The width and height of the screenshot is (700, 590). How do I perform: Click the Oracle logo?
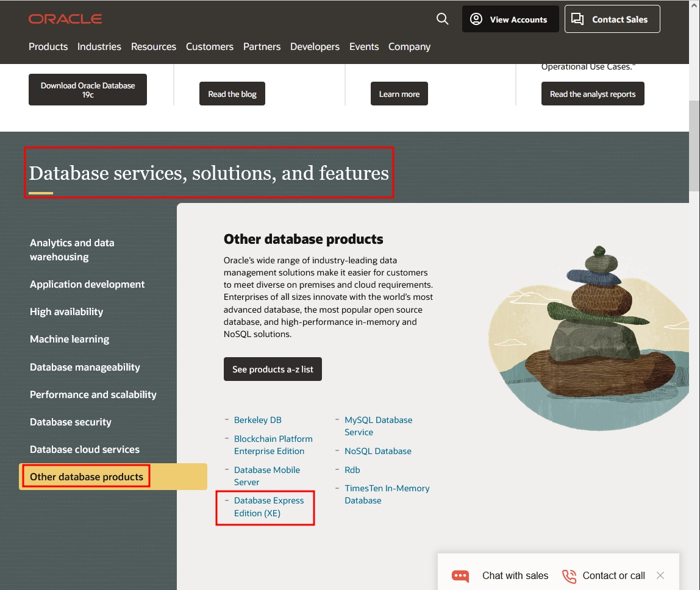click(x=65, y=19)
